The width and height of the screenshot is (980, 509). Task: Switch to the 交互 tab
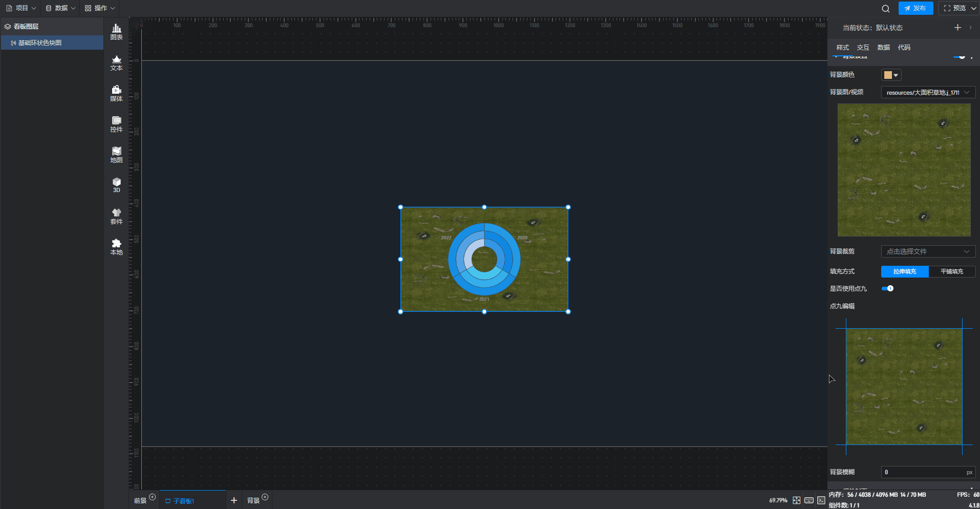click(x=863, y=47)
